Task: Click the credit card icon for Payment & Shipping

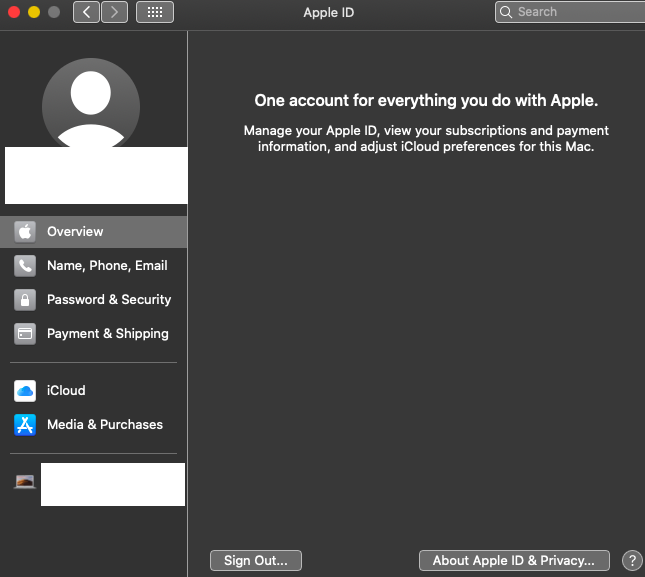Action: pos(25,334)
